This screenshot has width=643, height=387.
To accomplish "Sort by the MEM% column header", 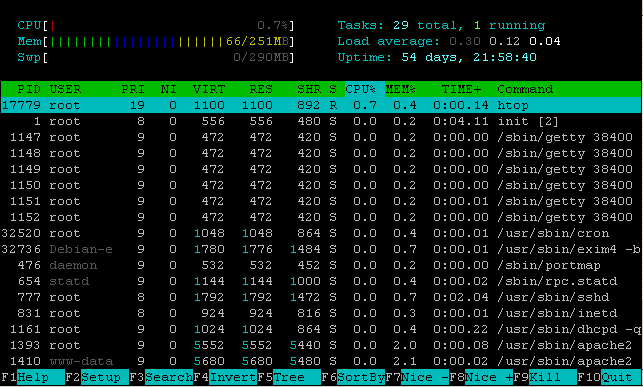I will (x=401, y=89).
